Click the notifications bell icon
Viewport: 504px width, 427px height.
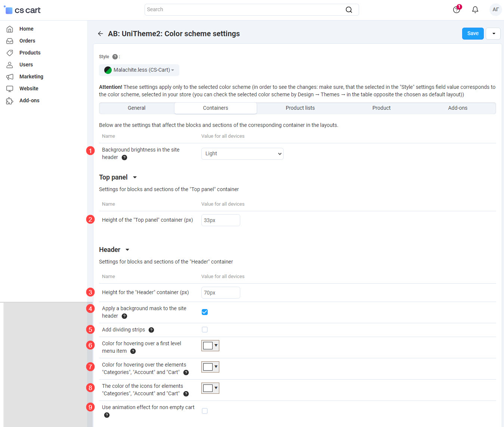(x=475, y=10)
